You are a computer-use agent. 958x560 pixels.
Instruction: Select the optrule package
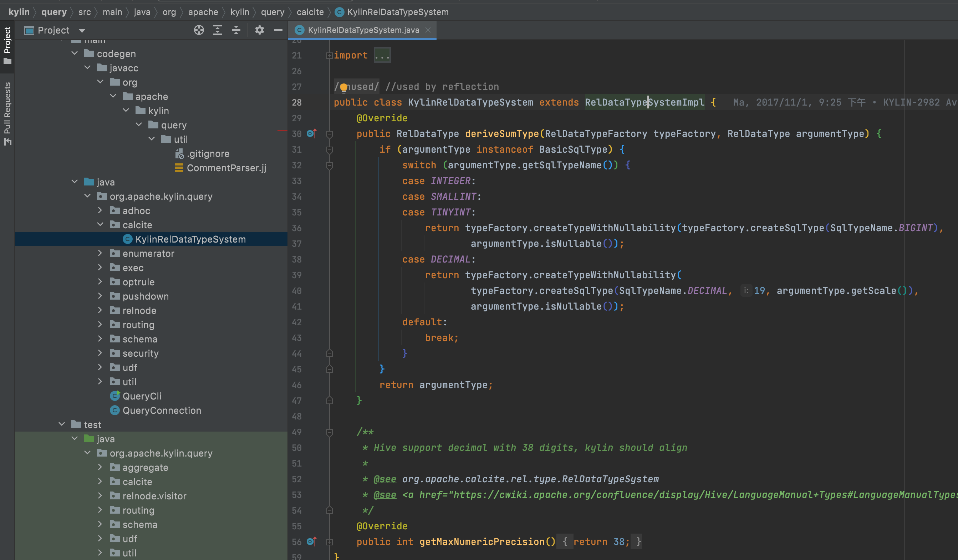coord(138,282)
